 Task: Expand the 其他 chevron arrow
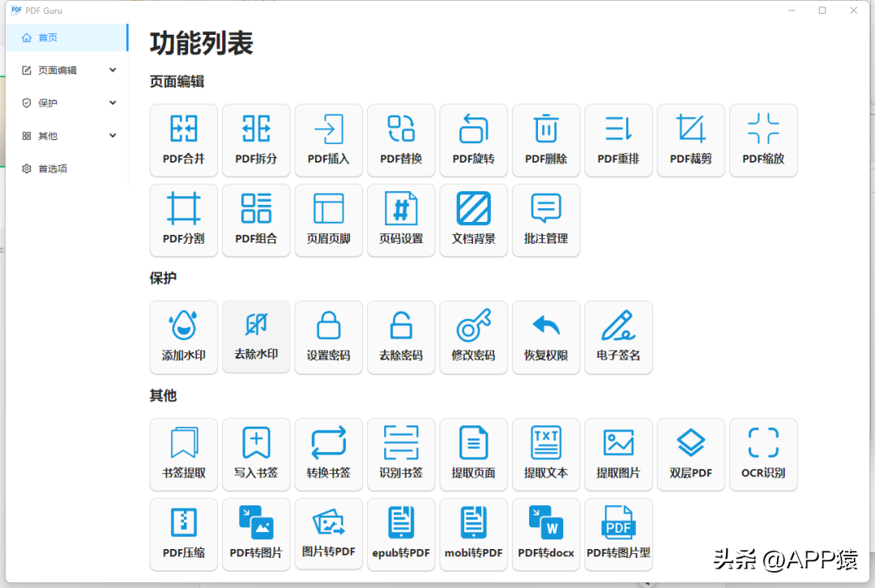click(x=113, y=135)
